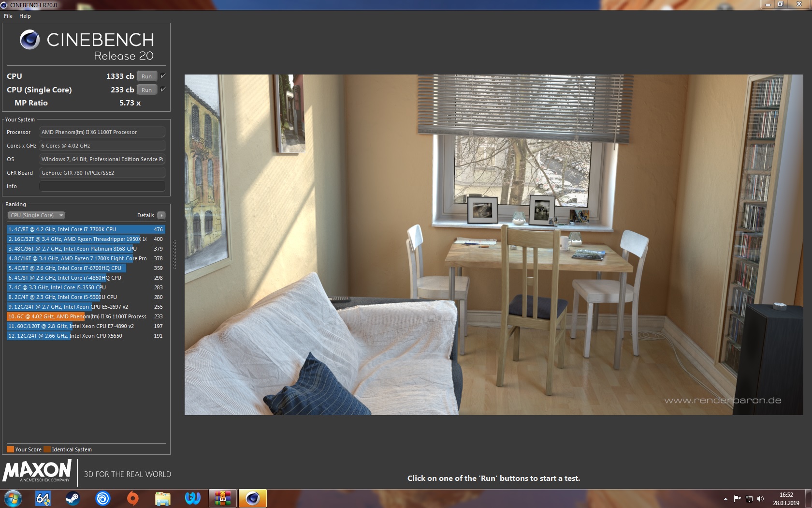Run the CPU multi-core test

(147, 76)
